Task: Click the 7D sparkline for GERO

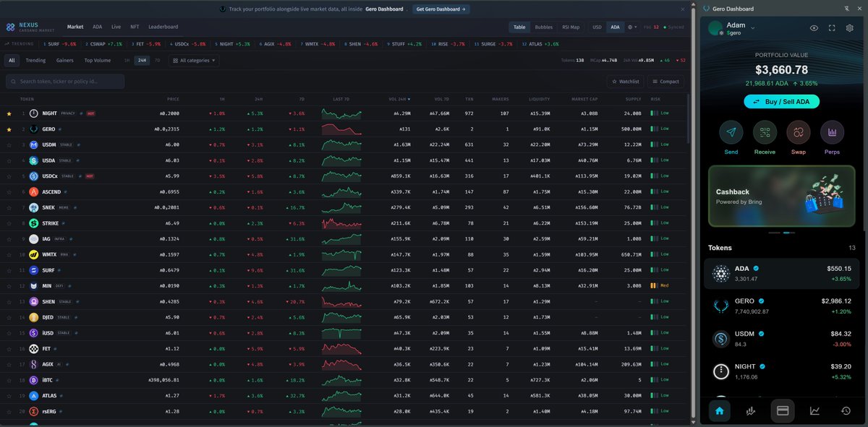Action: point(342,129)
